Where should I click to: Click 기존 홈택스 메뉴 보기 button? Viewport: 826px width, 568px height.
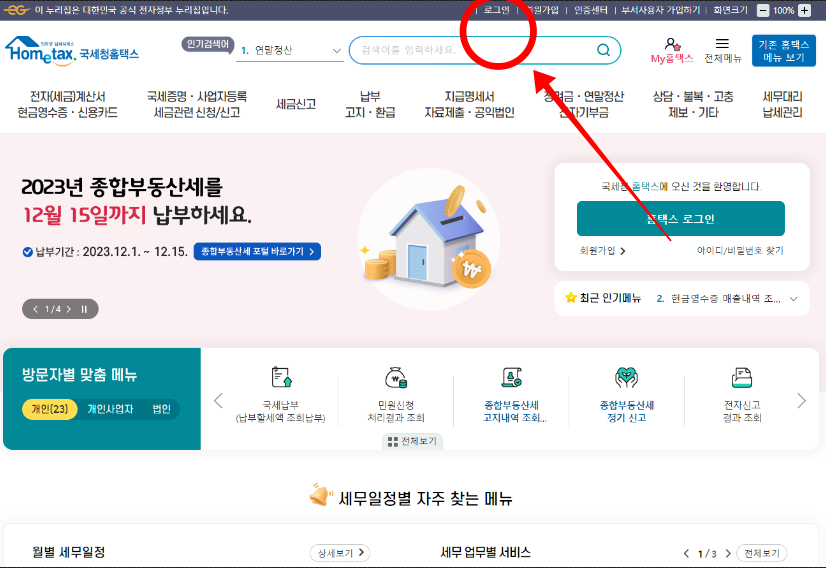pyautogui.click(x=783, y=51)
